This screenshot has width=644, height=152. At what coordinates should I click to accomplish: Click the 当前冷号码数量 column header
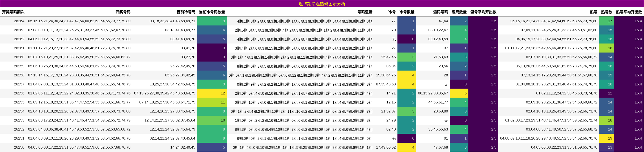(212, 12)
